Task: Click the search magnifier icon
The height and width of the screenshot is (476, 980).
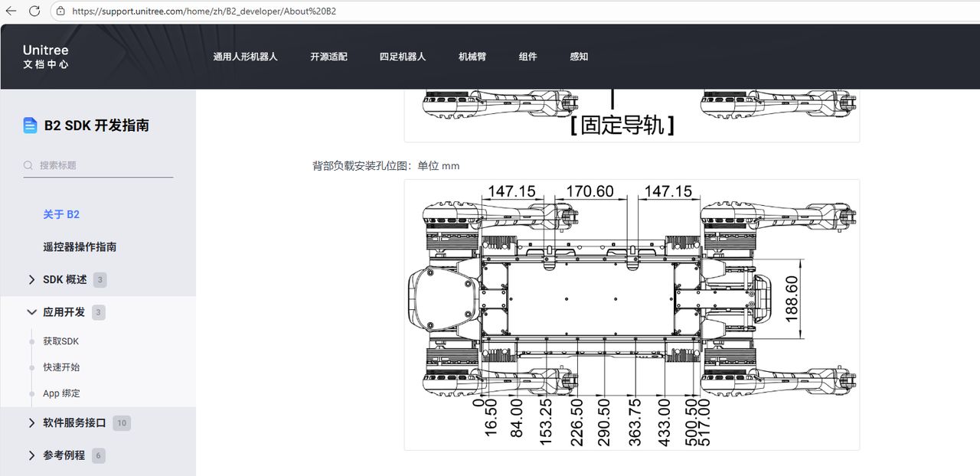Action: (28, 165)
